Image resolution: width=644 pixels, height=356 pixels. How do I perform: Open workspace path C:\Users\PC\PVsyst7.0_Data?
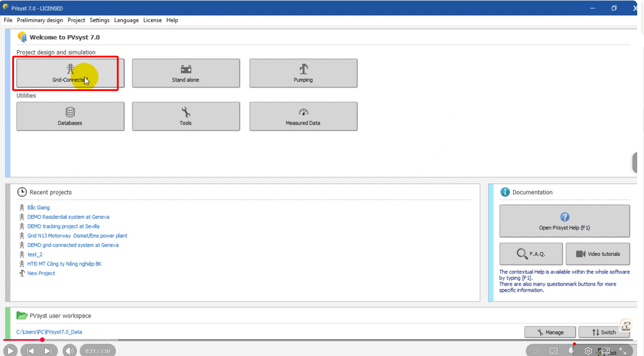tap(49, 332)
